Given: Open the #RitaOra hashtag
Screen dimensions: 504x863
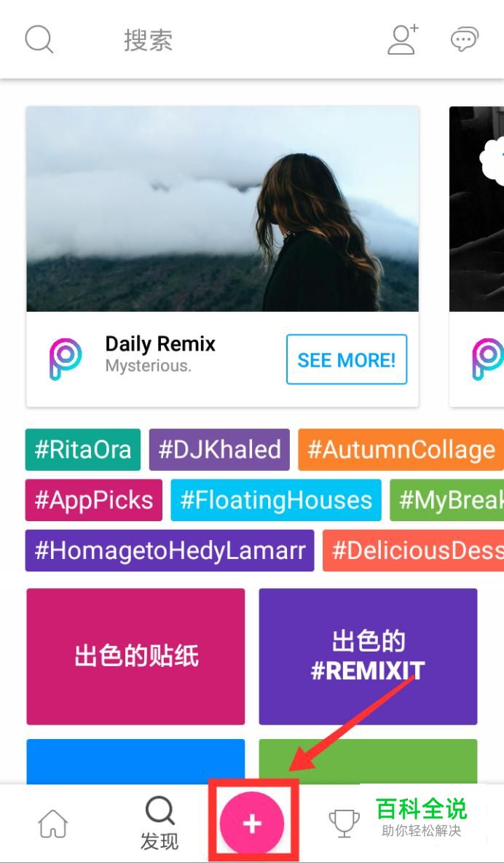Looking at the screenshot, I should [x=83, y=450].
